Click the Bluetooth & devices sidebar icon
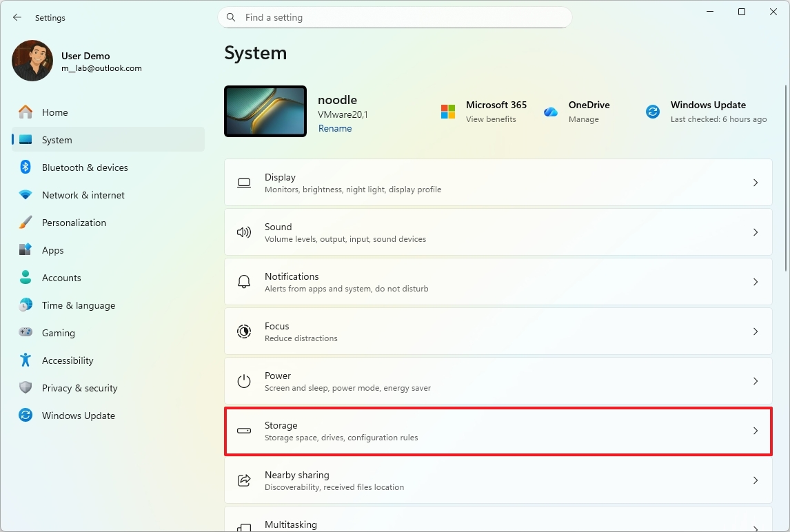This screenshot has height=532, width=790. pyautogui.click(x=25, y=167)
